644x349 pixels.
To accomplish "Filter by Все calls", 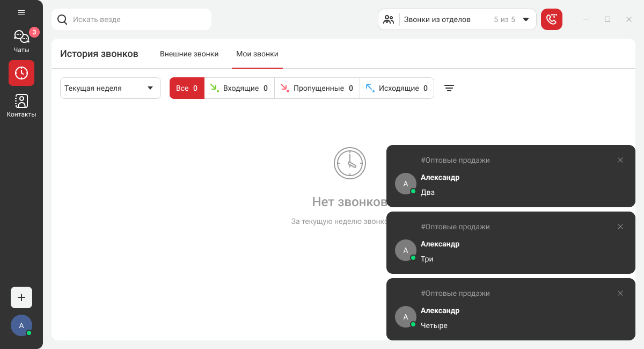I will 187,88.
